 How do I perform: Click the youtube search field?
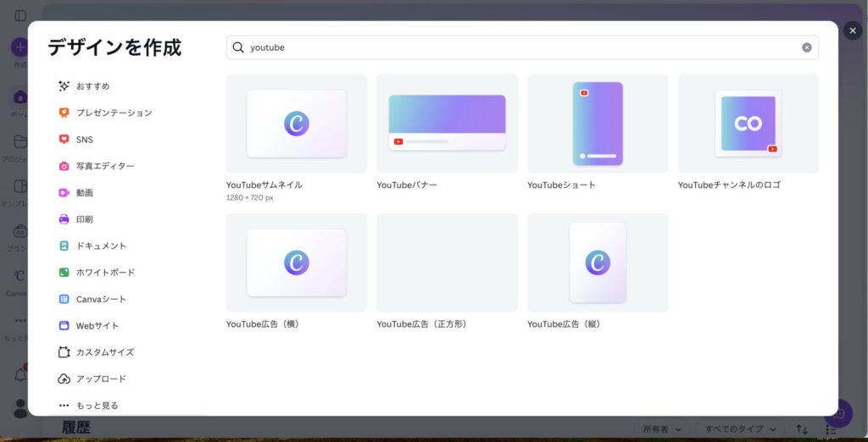pos(509,47)
